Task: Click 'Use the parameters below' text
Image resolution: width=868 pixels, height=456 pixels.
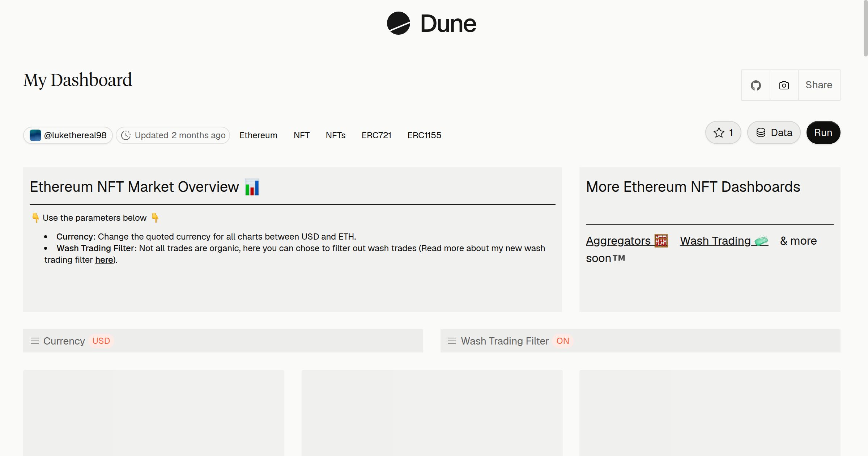Action: point(95,218)
